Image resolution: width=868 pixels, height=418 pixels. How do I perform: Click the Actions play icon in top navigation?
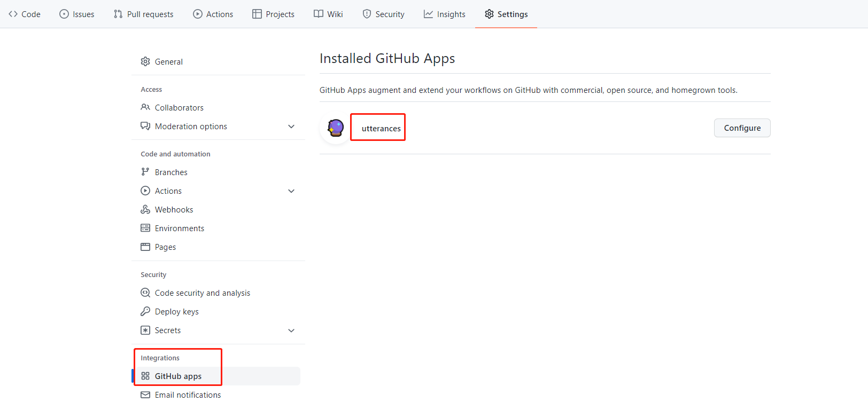198,14
